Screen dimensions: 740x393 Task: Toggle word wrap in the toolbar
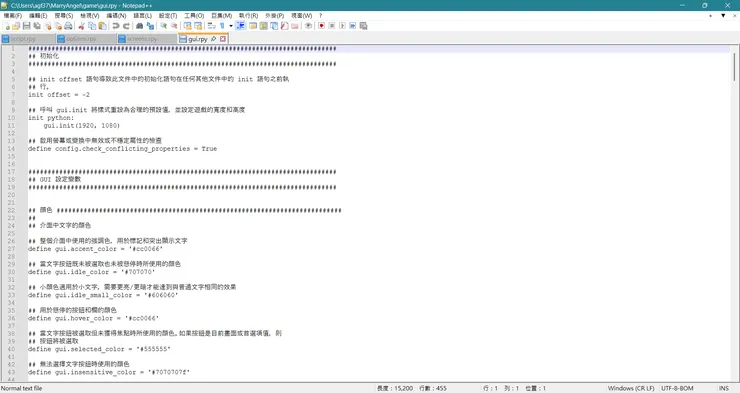pyautogui.click(x=211, y=26)
